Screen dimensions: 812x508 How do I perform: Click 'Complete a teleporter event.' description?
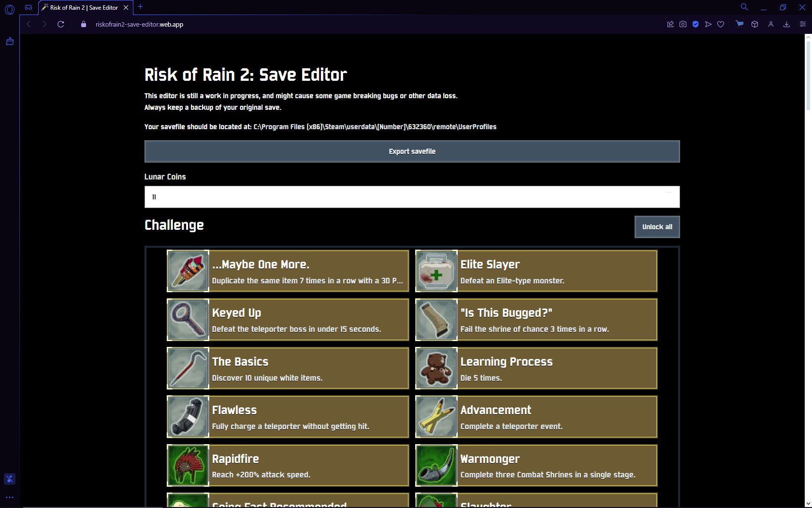point(511,426)
